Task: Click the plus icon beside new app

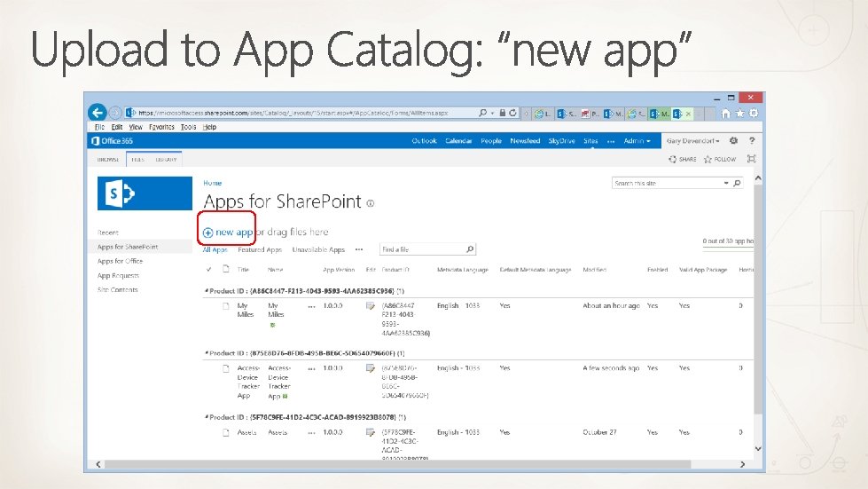Action: coord(207,233)
